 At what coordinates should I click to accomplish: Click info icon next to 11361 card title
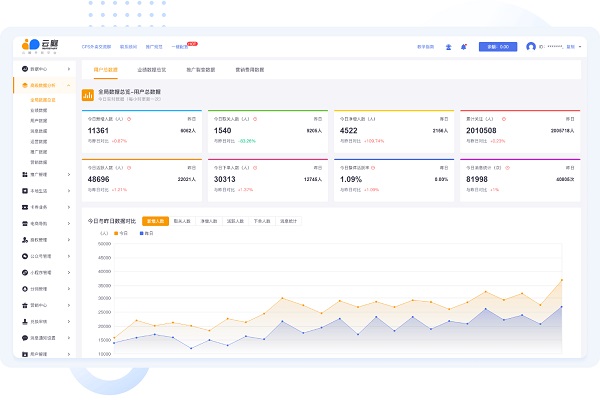pos(130,118)
